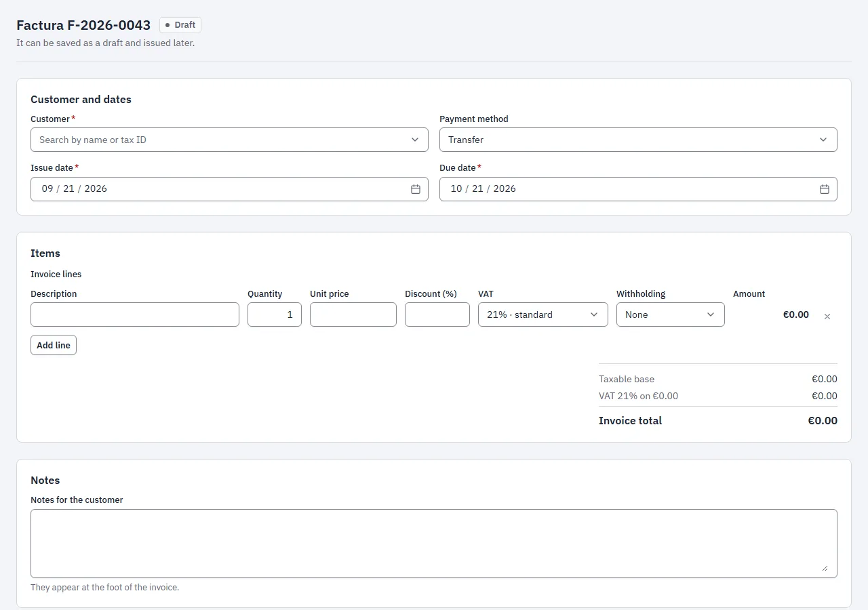Viewport: 868px width, 610px height.
Task: Click 'It can be saved as a draft' subtitle
Action: tap(105, 43)
